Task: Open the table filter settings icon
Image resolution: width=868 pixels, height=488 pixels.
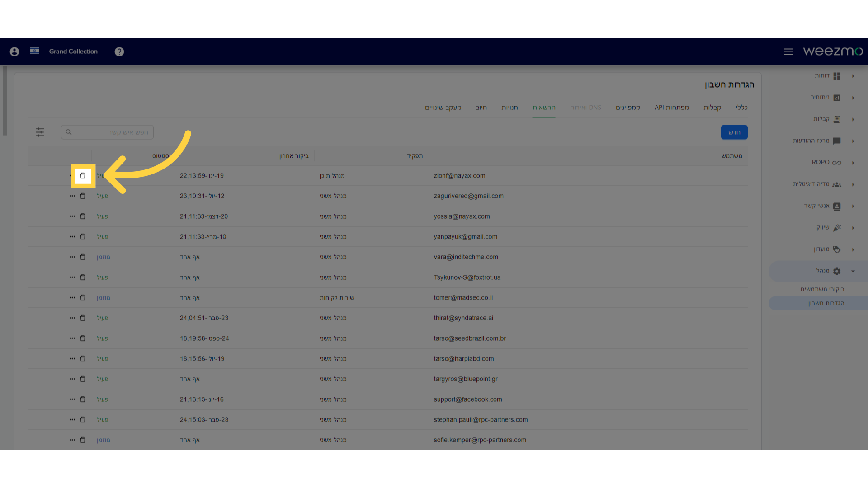Action: (x=40, y=132)
